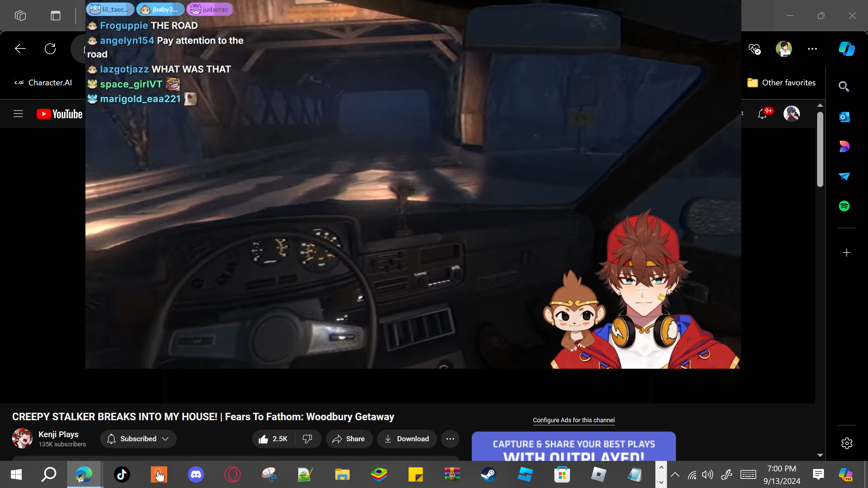Image resolution: width=868 pixels, height=488 pixels.
Task: Open Discord from the taskbar
Action: 196,474
